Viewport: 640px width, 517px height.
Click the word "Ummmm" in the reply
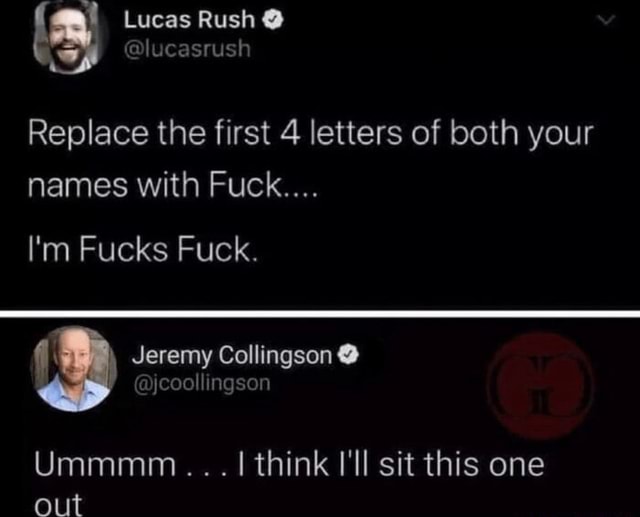[105, 464]
